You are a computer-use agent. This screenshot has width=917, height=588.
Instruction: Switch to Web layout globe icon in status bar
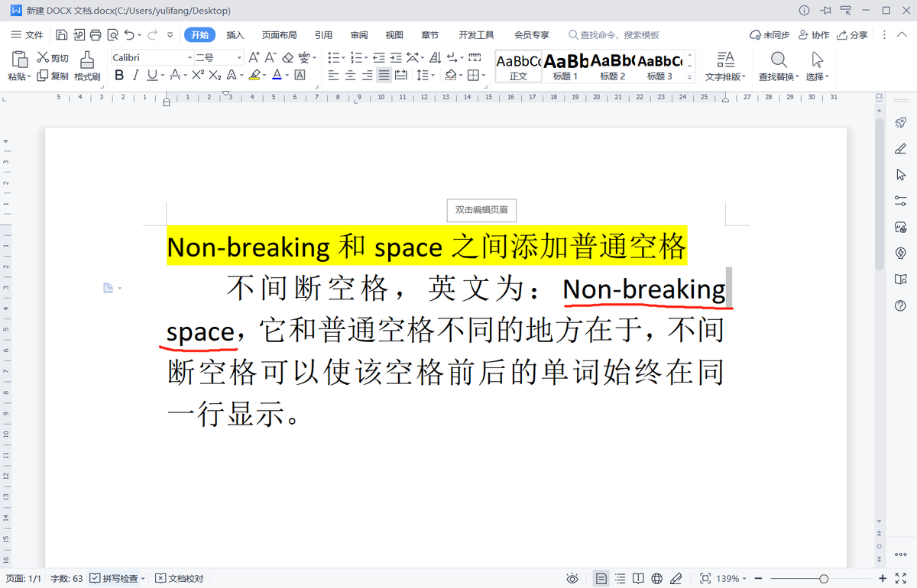(656, 579)
